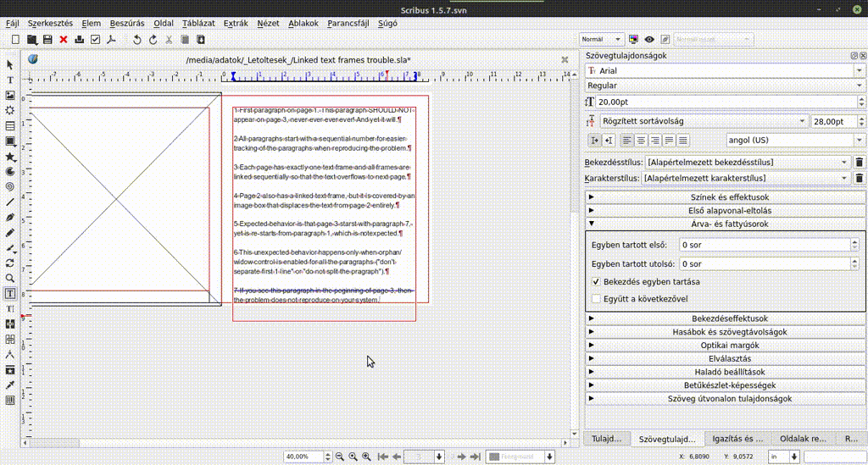Click the Preflight Verifier icon in toolbar
The image size is (868, 465).
click(x=95, y=40)
